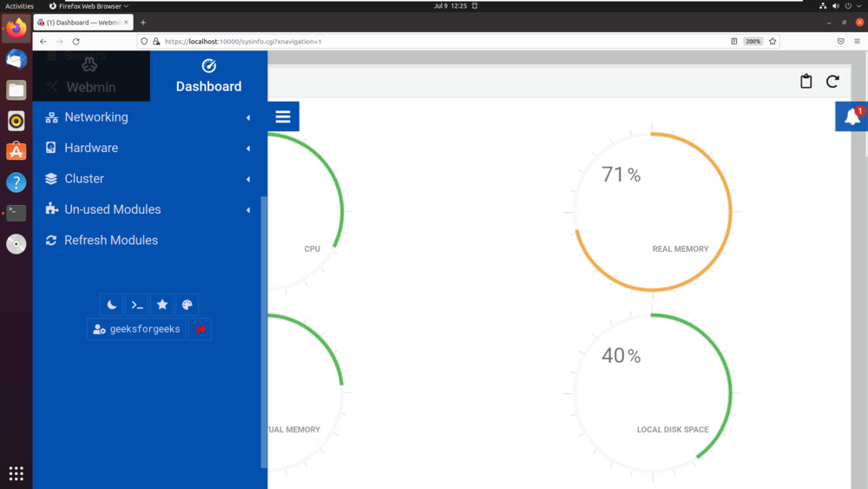Viewport: 868px width, 489px height.
Task: Open the geeksforgeeks user account button
Action: [136, 329]
